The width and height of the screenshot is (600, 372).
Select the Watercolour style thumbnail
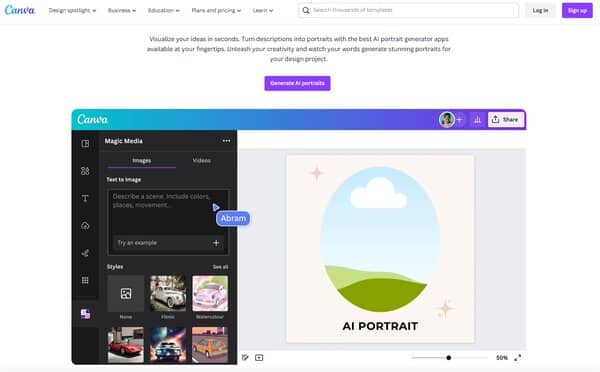[210, 294]
